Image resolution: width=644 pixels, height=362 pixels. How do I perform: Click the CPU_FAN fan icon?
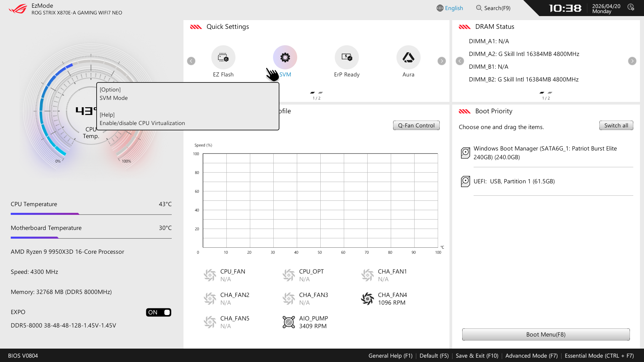point(210,275)
